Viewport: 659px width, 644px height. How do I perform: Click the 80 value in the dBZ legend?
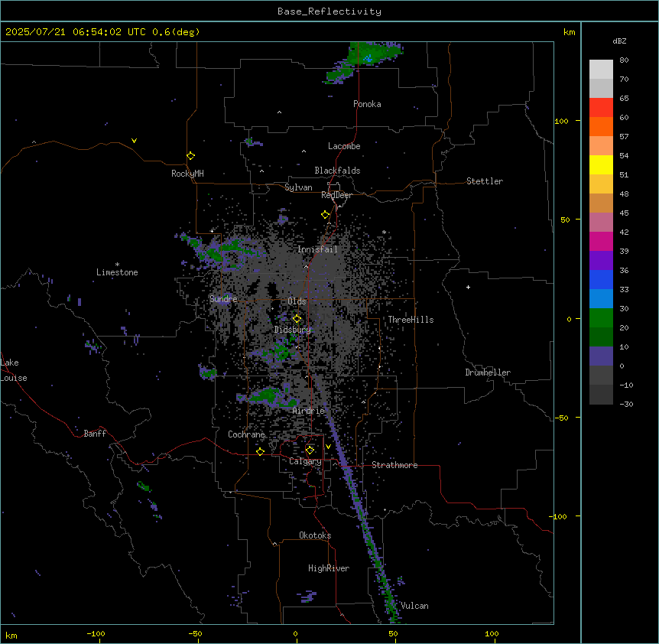[x=624, y=60]
